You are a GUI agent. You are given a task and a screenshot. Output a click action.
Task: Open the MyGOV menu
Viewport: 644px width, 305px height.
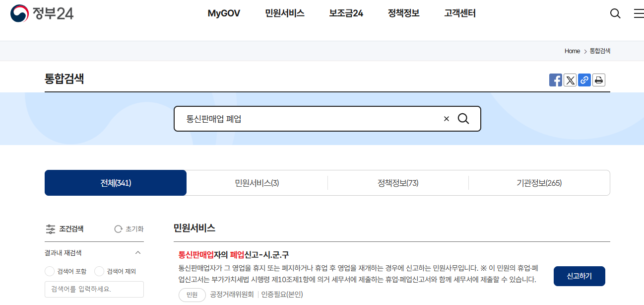pyautogui.click(x=223, y=13)
